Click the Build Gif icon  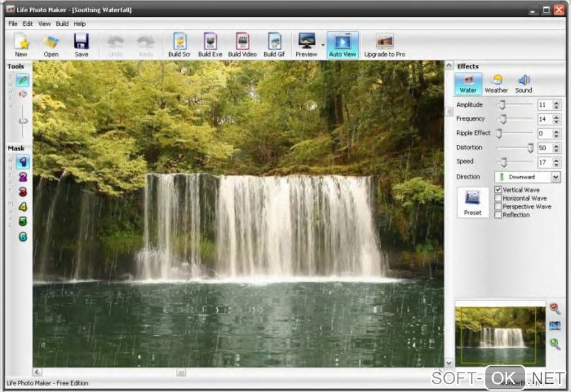274,45
